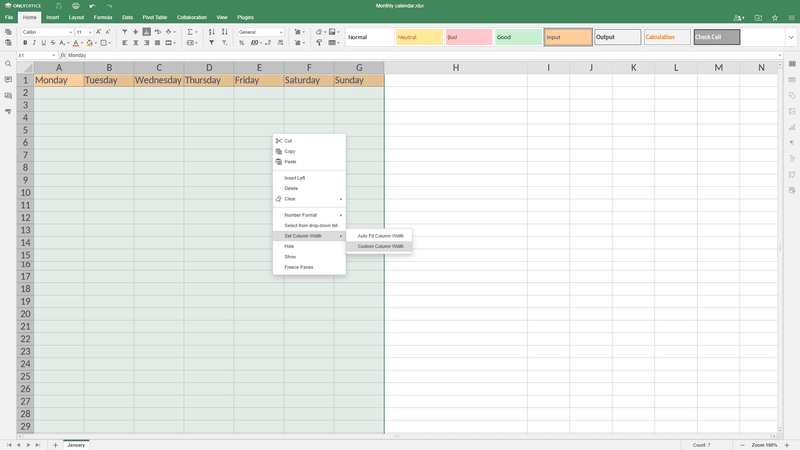
Task: Expand the cell styles gallery
Action: point(791,37)
